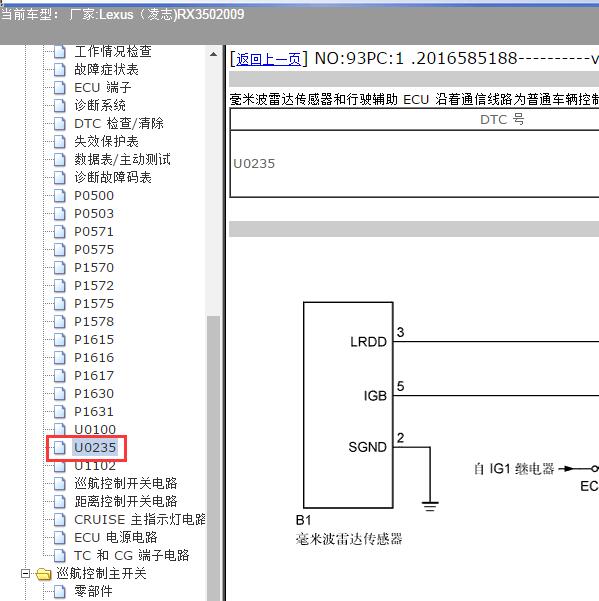Screen dimensions: 599x601
Task: Select the highlighted U0235 entry
Action: [95, 448]
